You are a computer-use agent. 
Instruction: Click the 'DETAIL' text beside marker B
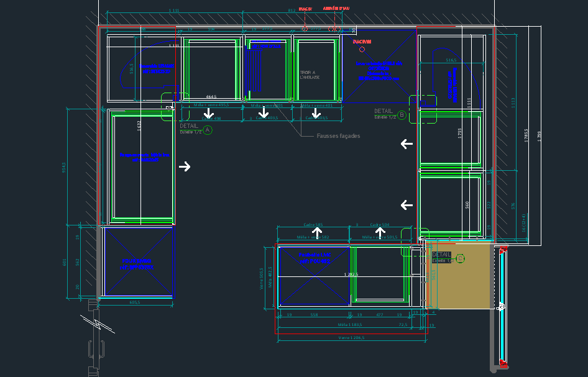coord(383,111)
